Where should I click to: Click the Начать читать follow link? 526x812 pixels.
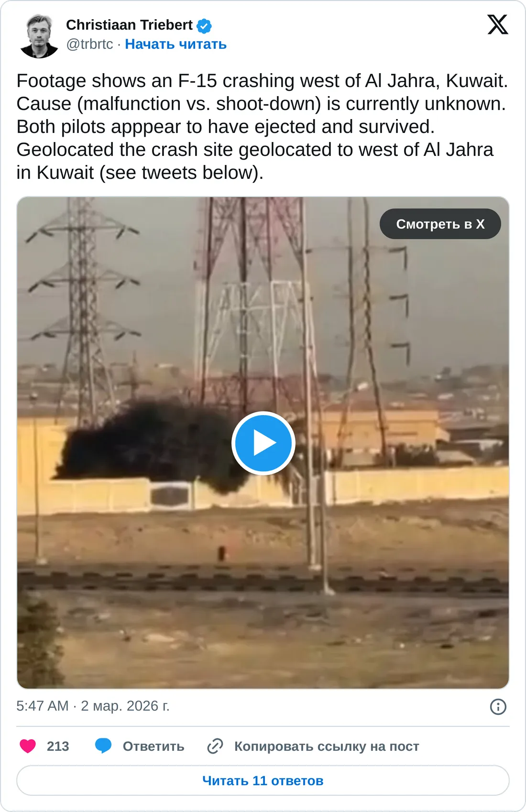pos(175,44)
